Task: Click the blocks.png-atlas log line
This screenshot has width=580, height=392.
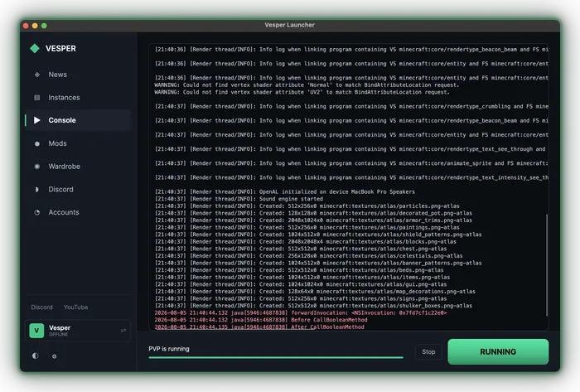Action: point(306,241)
